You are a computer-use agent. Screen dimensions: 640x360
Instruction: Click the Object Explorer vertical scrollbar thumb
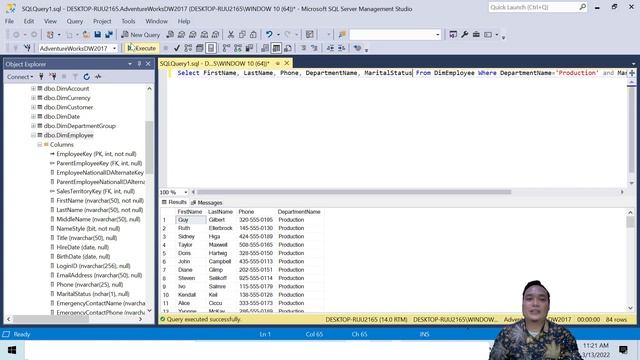coord(149,147)
